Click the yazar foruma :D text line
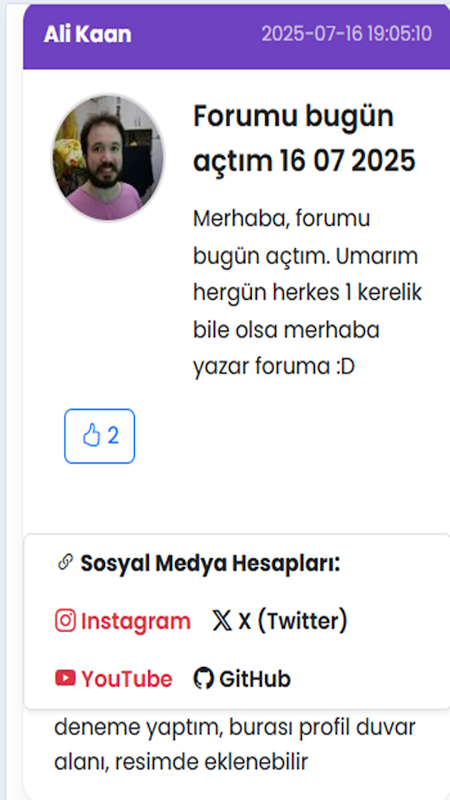450x800 pixels. 273,367
